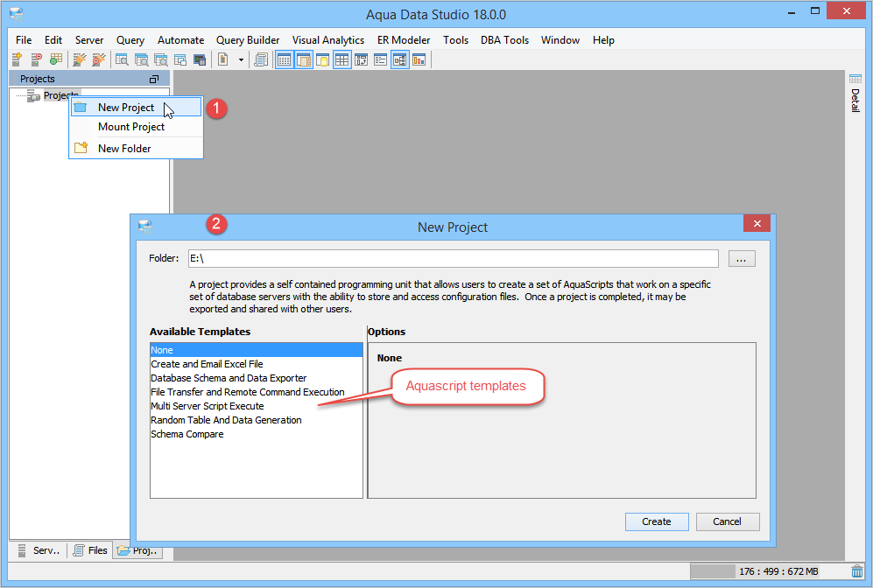Open the Automate menu
Viewport: 873px width, 588px height.
(180, 40)
